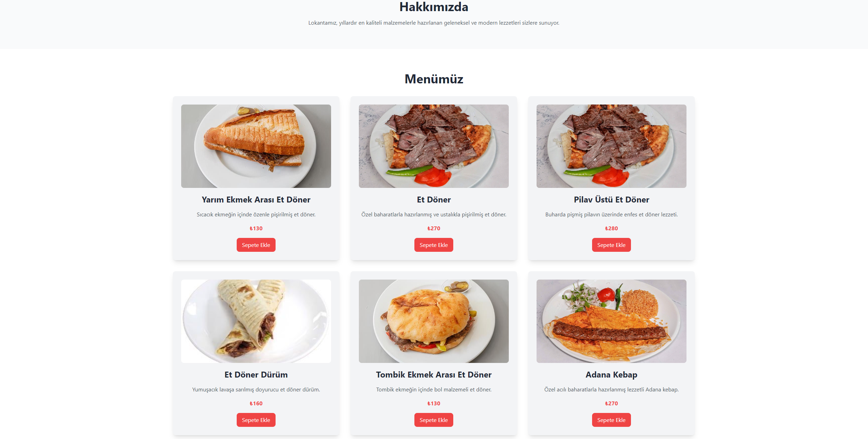Click the Pilav Üstü Et Döner description text
This screenshot has width=868, height=439.
(x=611, y=215)
